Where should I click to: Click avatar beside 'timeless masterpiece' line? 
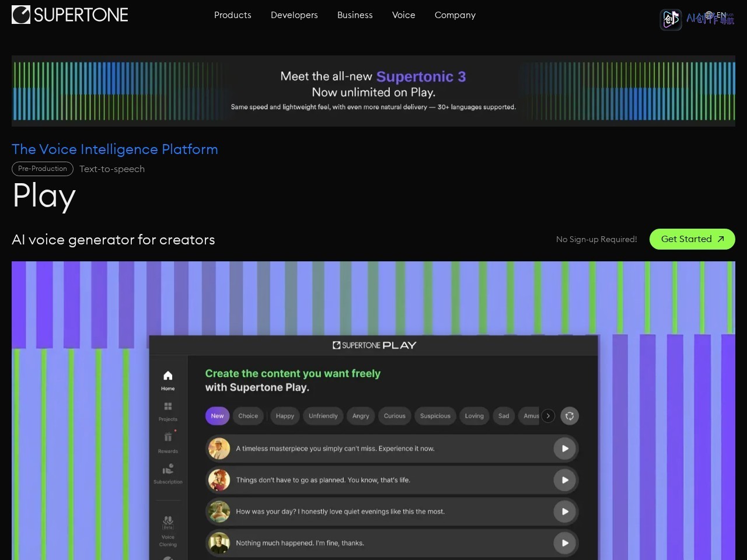219,449
